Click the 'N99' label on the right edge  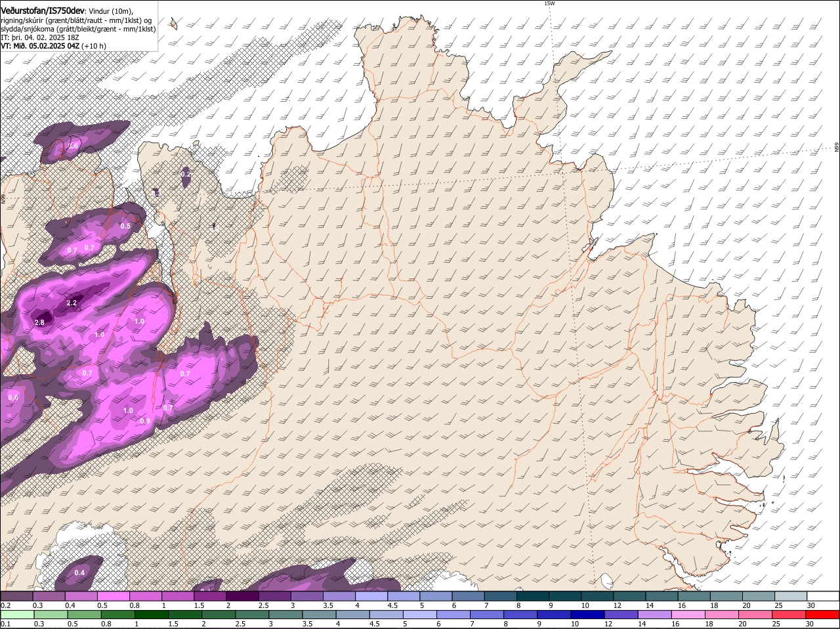point(837,148)
